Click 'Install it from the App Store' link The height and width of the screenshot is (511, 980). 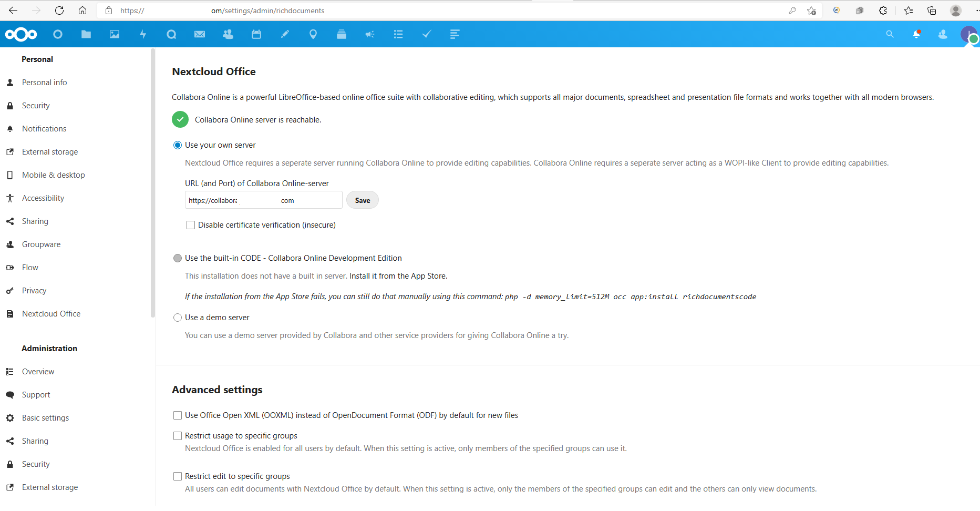398,276
